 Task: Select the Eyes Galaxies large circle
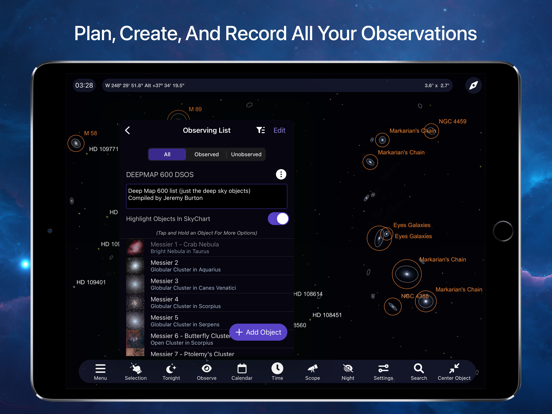(379, 238)
